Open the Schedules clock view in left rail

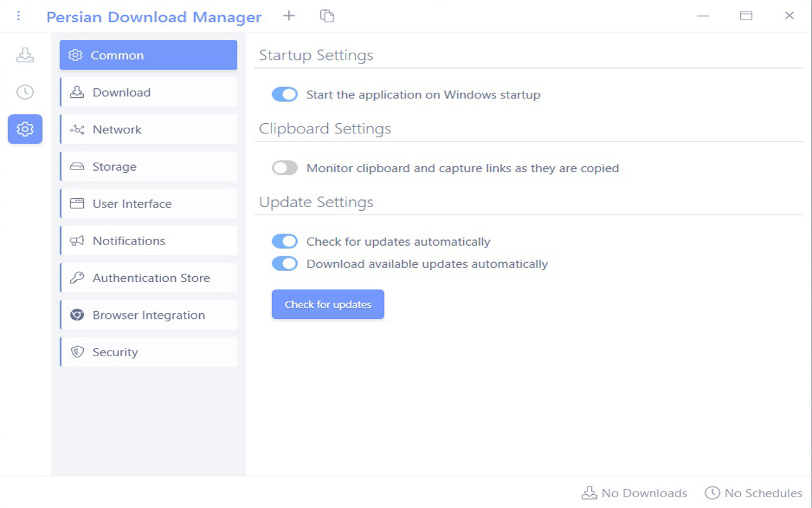tap(25, 92)
